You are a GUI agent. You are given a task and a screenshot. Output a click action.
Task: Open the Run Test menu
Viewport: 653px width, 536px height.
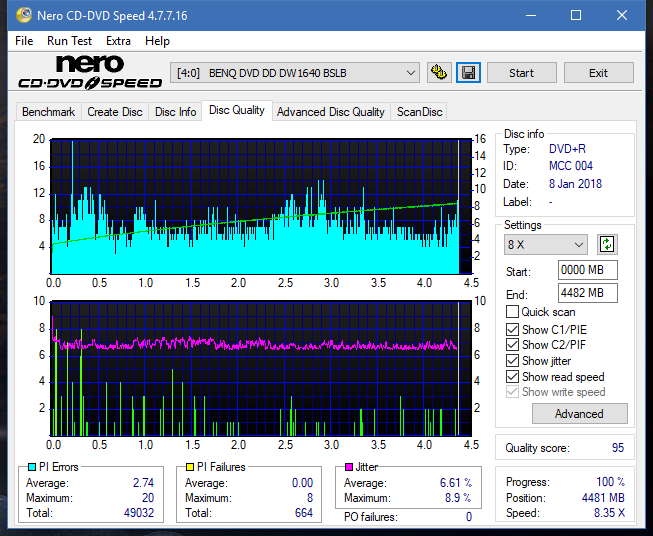point(69,41)
